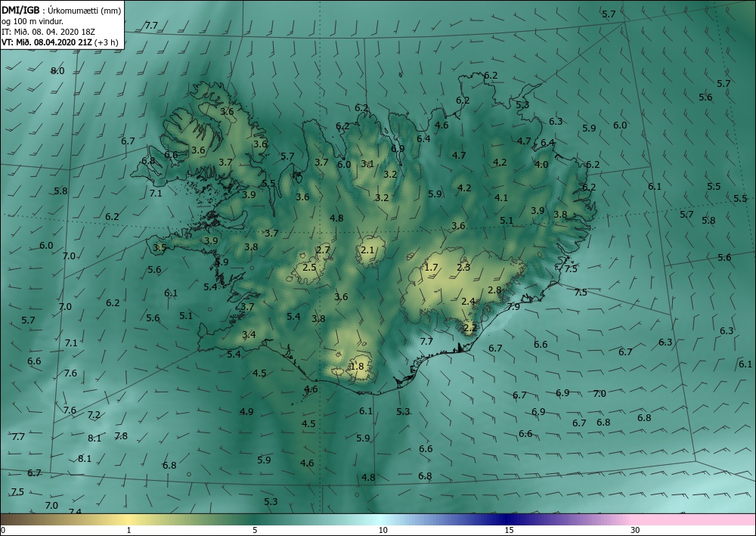Click the 2.5 value on the map
756x536 pixels.
[309, 267]
